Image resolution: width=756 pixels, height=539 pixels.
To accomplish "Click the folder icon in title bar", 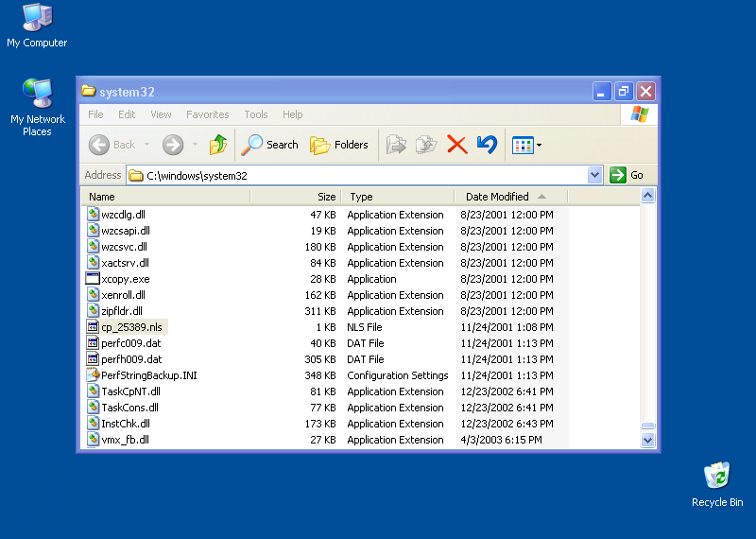I will click(88, 91).
